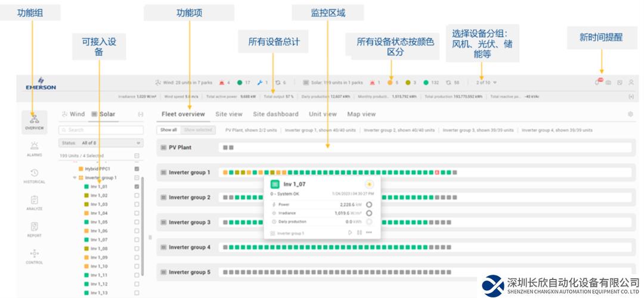The width and height of the screenshot is (644, 298).
Task: Click the Search devices input field
Action: (x=101, y=130)
